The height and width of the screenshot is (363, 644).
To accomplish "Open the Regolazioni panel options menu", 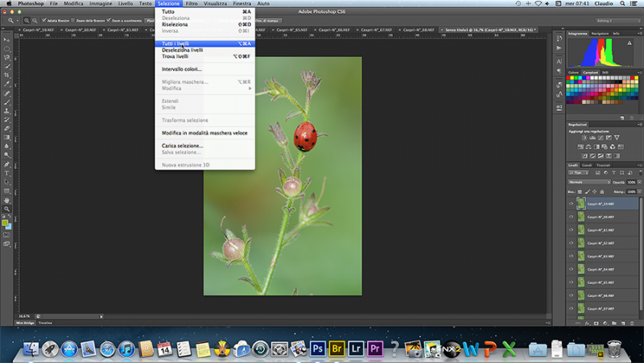I will [x=639, y=125].
